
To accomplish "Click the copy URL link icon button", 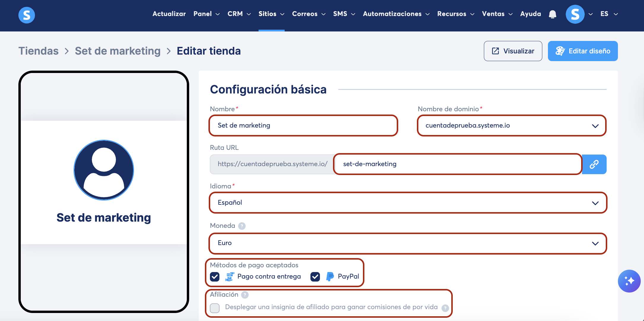I will [x=594, y=164].
